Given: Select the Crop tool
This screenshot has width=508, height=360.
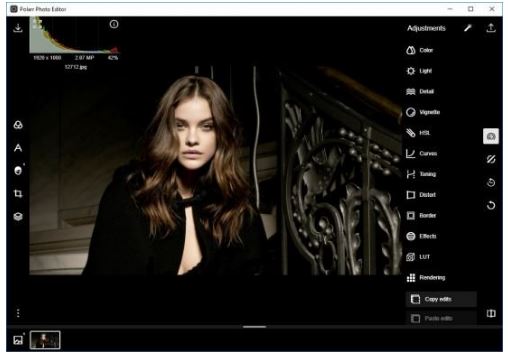Looking at the screenshot, I should tap(18, 193).
